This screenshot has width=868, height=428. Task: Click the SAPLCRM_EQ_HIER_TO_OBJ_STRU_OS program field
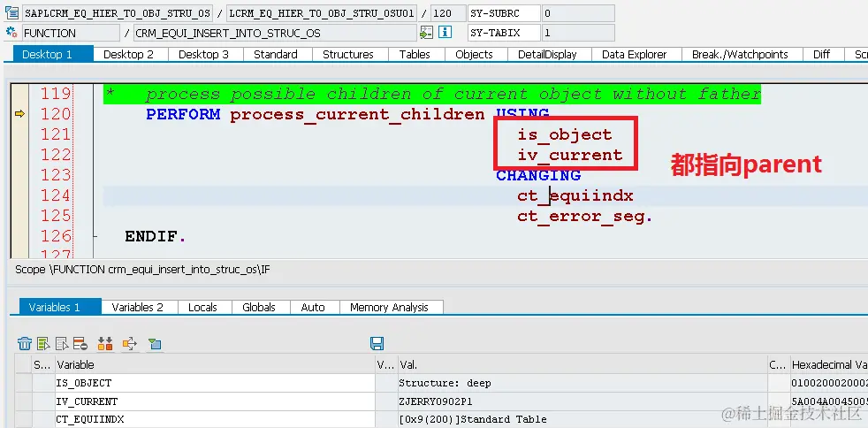click(x=117, y=13)
